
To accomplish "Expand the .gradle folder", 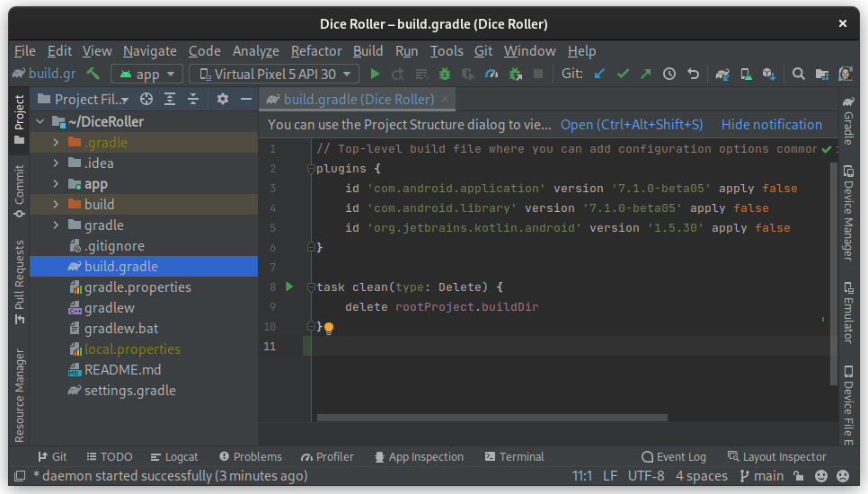I will pyautogui.click(x=56, y=142).
